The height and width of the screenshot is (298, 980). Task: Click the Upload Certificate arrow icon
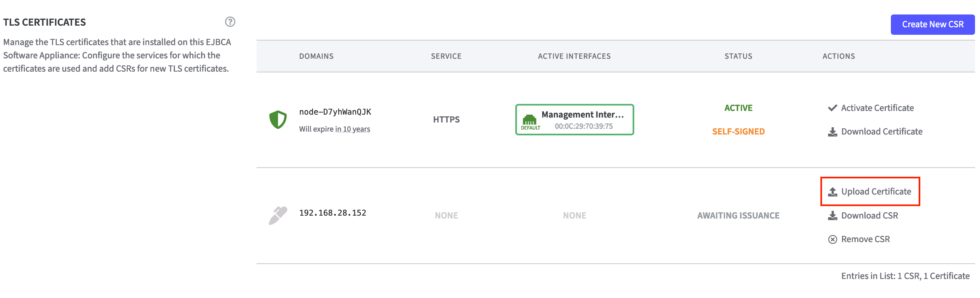click(x=832, y=192)
